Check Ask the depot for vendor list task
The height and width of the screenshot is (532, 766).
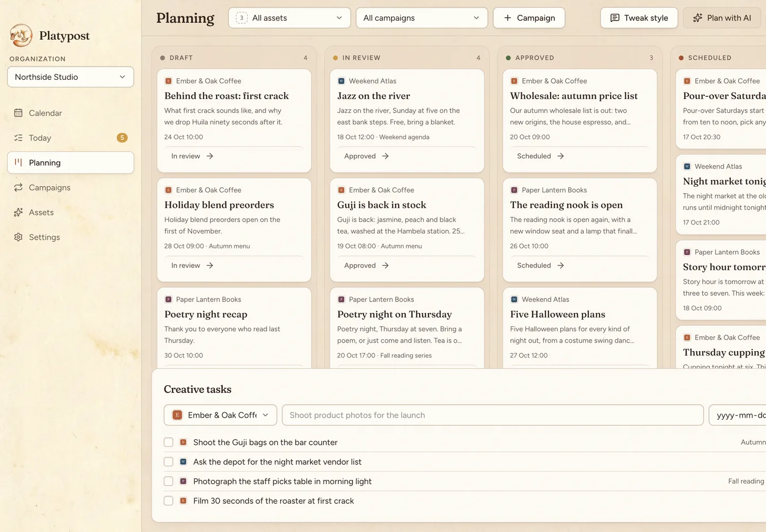click(x=169, y=462)
